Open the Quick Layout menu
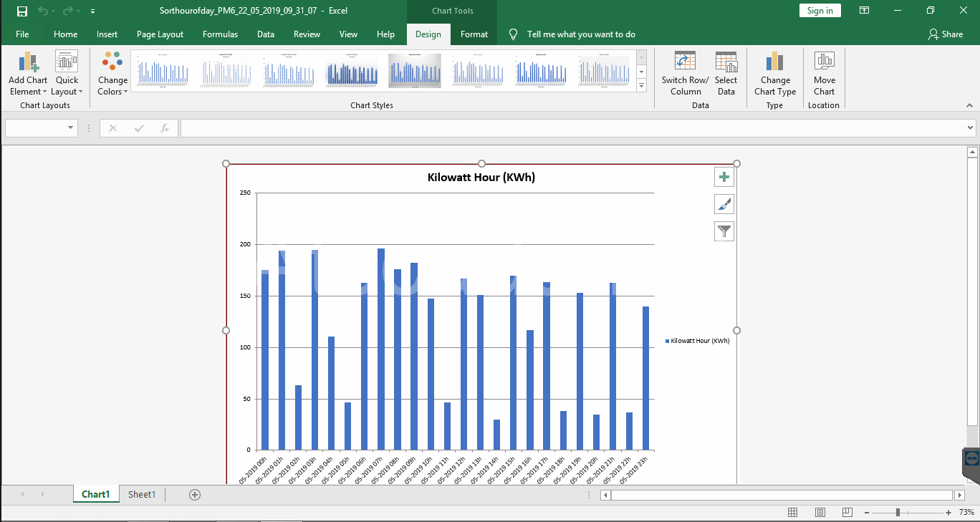Screen dimensions: 980x522 67,74
